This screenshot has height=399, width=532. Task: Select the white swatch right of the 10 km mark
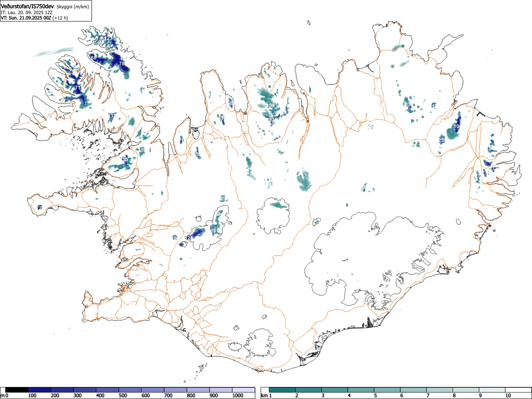point(518,390)
